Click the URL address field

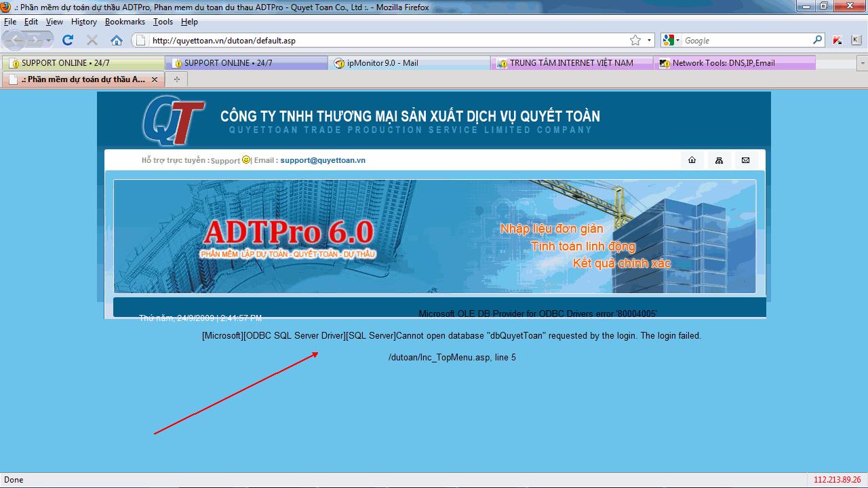click(x=387, y=40)
